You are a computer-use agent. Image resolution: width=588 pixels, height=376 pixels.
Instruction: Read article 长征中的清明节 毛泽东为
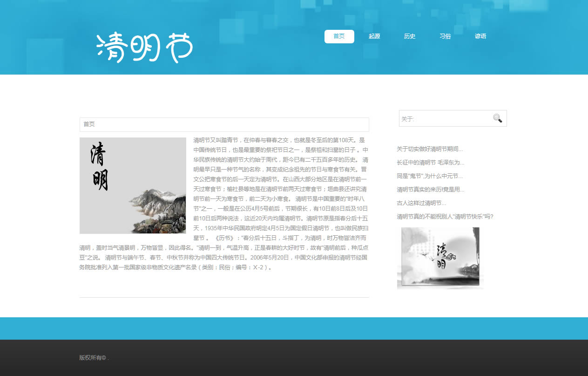(430, 163)
